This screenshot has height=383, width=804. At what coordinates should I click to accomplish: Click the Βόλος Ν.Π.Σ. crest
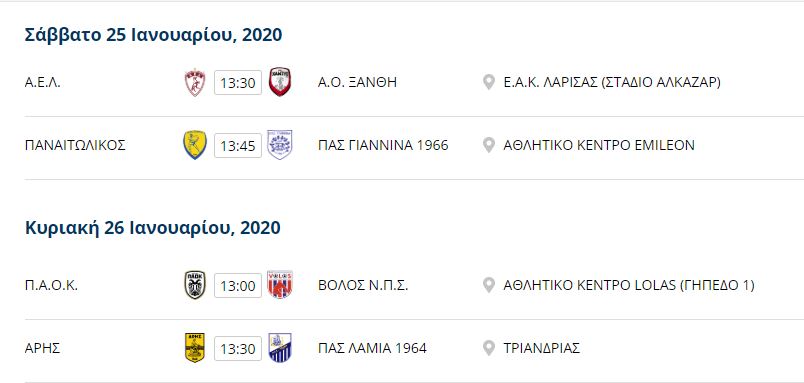coord(280,285)
